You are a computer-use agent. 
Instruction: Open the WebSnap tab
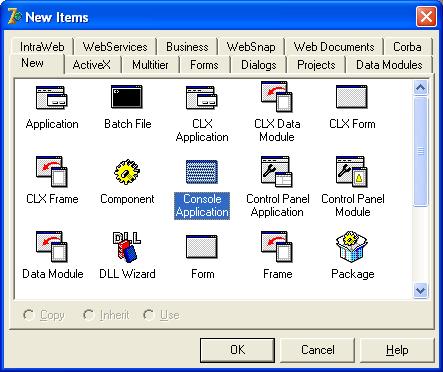251,47
